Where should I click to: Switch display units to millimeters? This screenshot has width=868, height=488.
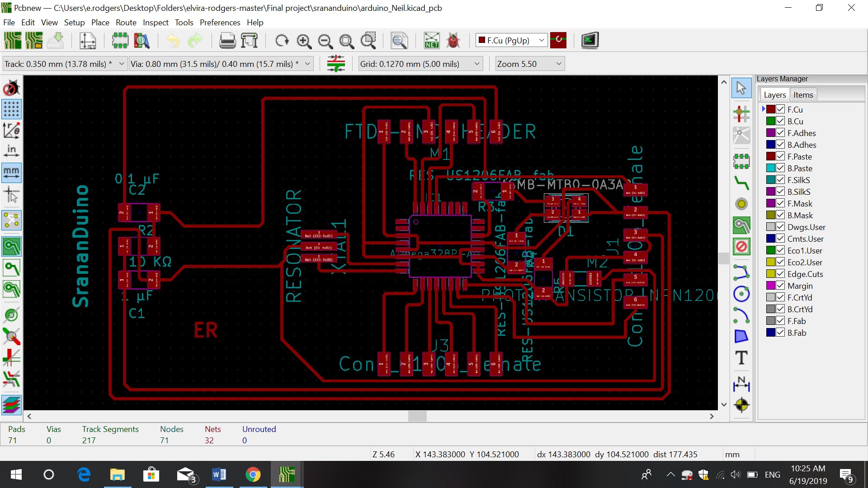[x=11, y=173]
